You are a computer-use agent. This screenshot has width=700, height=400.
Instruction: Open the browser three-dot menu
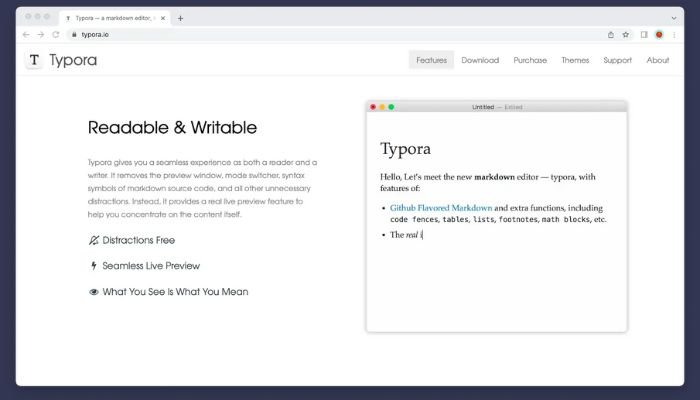pos(674,34)
